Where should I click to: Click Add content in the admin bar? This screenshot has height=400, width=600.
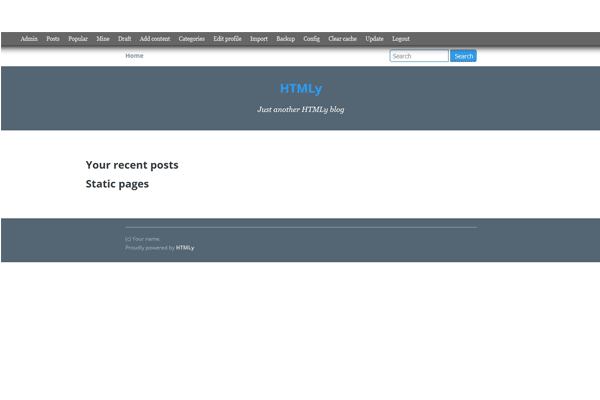click(155, 39)
